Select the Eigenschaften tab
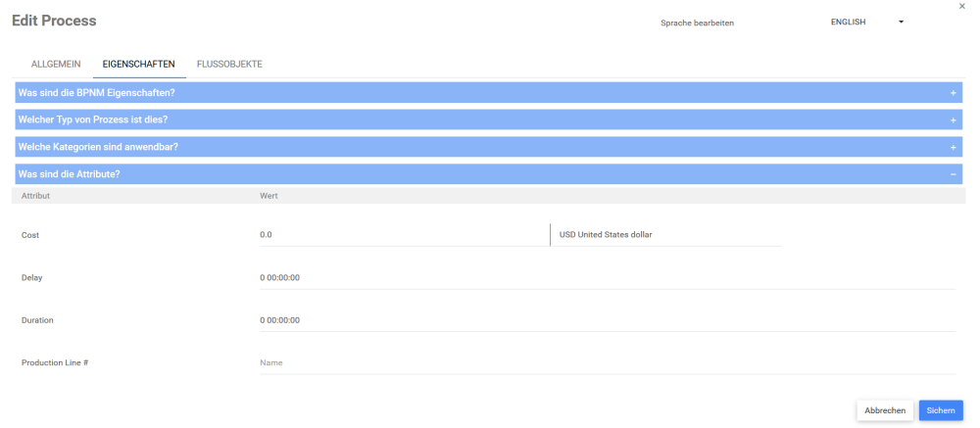This screenshot has width=980, height=428. pyautogui.click(x=139, y=65)
